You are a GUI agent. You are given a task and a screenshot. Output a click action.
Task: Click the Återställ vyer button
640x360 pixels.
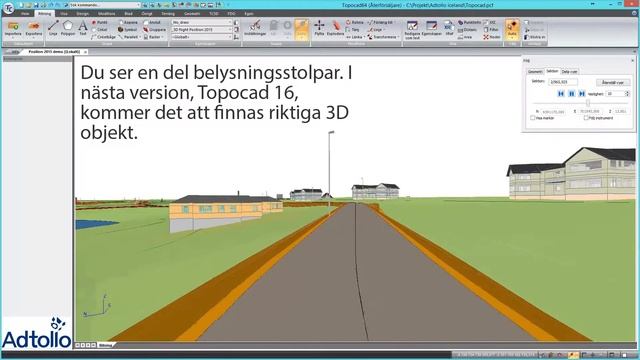pyautogui.click(x=613, y=82)
